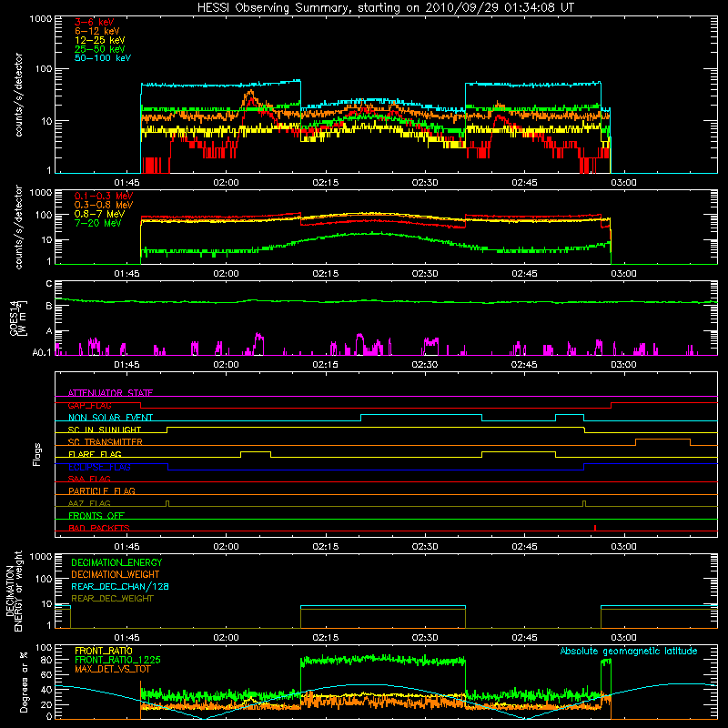This screenshot has height=728, width=728.
Task: Click the "Degrees or %" axis label
Action: (24, 682)
